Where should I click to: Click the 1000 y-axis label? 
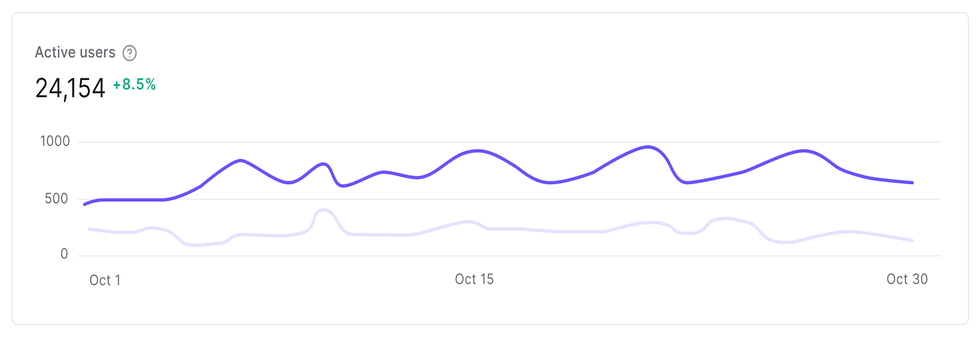tap(55, 142)
